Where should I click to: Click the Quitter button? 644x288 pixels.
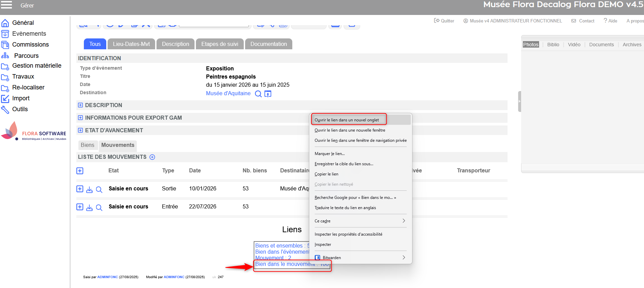(x=444, y=21)
